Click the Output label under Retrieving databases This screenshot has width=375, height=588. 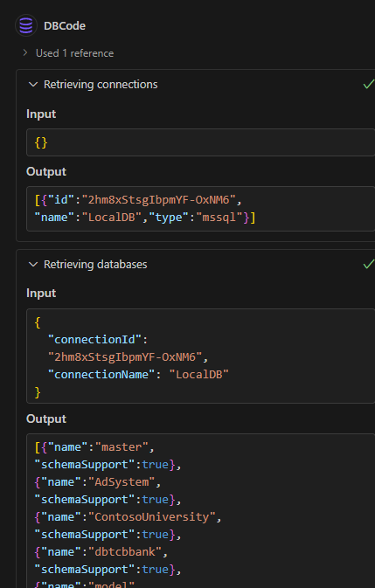point(46,419)
